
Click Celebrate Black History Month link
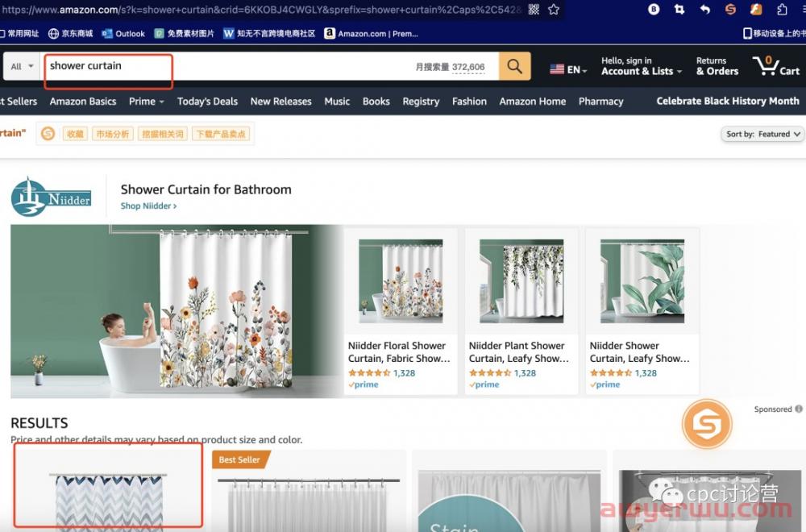tap(728, 101)
